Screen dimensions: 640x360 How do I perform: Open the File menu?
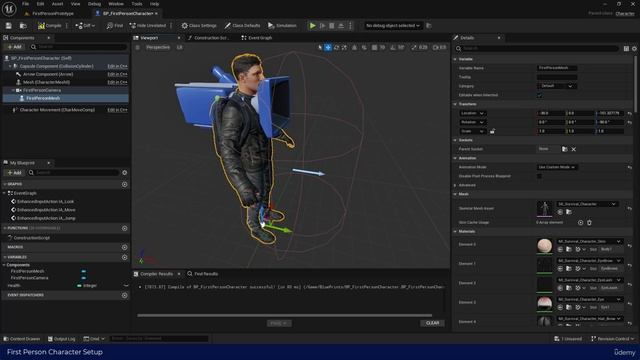point(25,4)
